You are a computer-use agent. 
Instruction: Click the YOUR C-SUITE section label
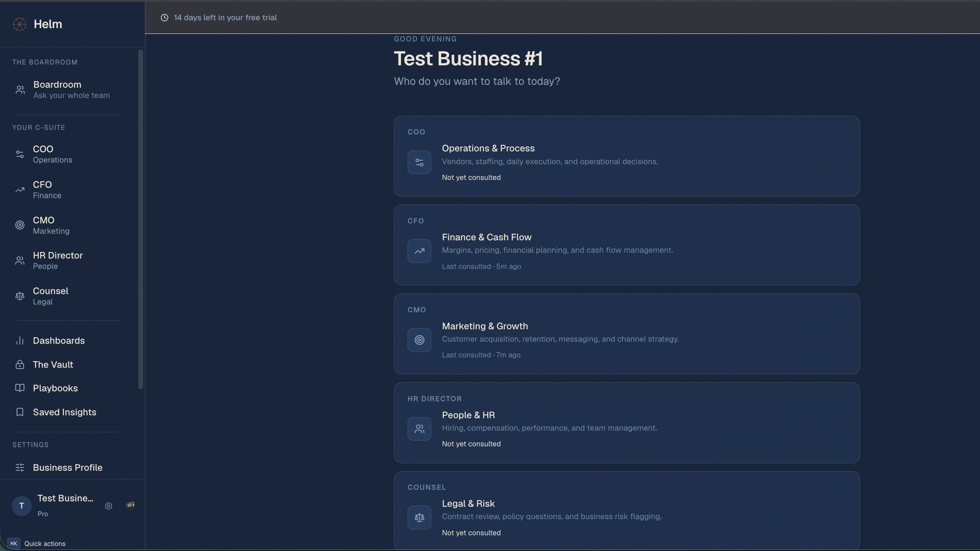(x=39, y=127)
